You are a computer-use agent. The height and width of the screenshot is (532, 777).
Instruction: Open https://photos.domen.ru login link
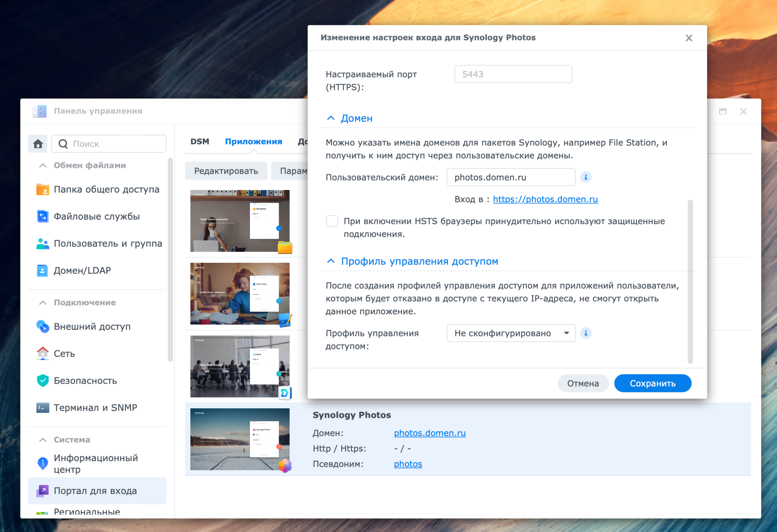545,199
